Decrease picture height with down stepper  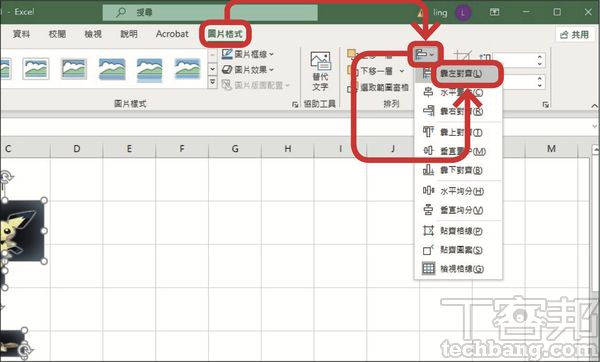coord(540,64)
